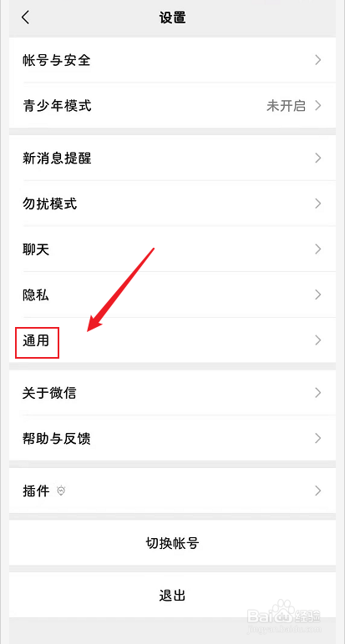Tap the back arrow icon
Image resolution: width=345 pixels, height=644 pixels.
(26, 18)
